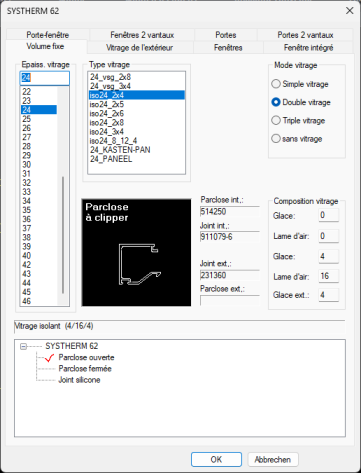Image resolution: width=361 pixels, height=473 pixels.
Task: Select thickness 36 in the list
Action: click(39, 219)
